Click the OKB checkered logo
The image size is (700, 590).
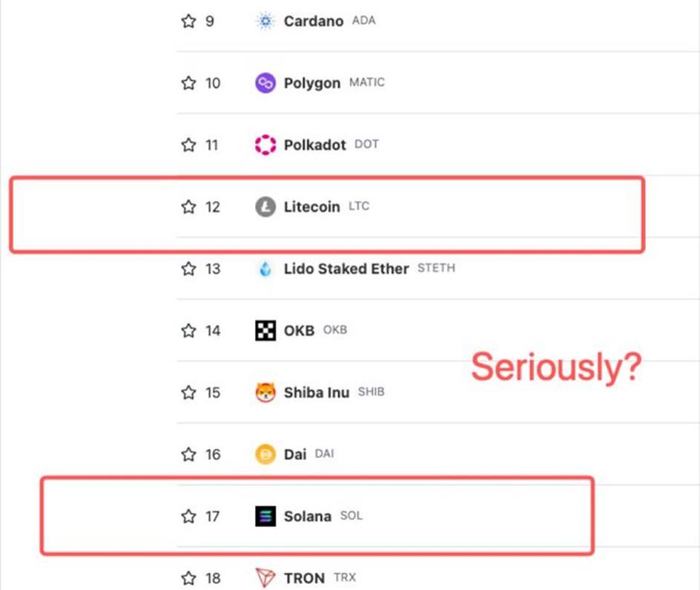point(265,330)
